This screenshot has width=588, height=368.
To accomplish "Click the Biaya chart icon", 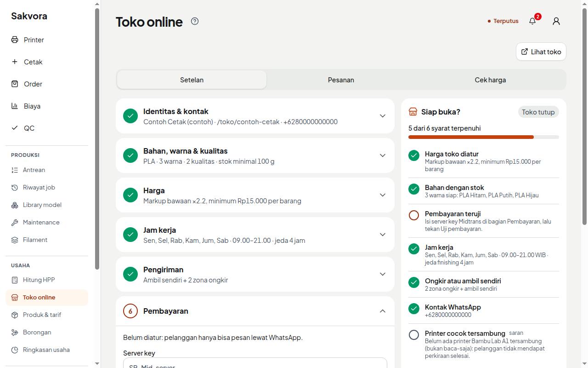I will [x=15, y=106].
